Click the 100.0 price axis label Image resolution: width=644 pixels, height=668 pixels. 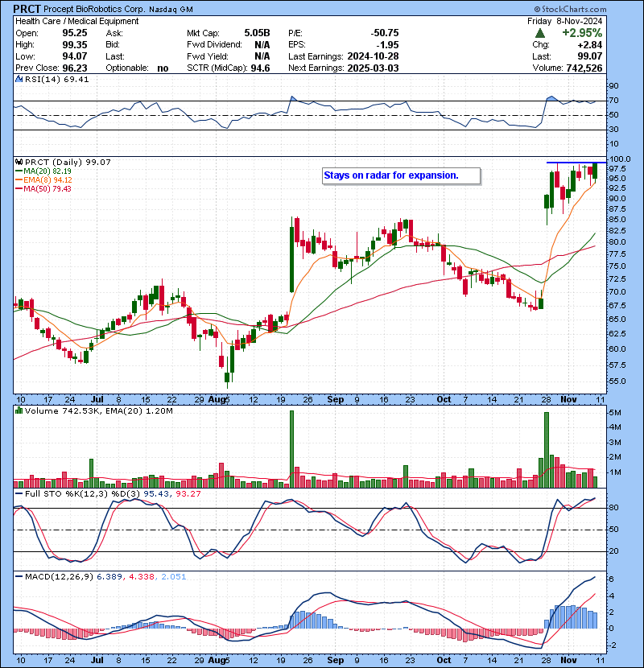pos(620,159)
